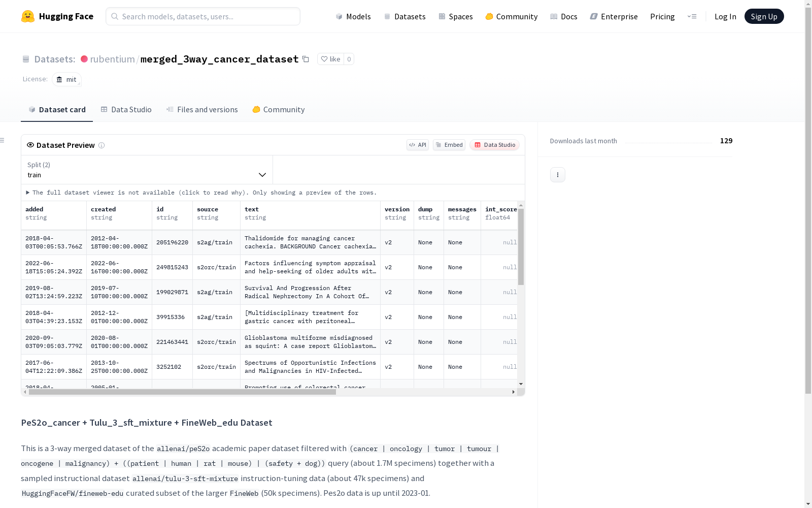Click the cell with id 39915336
Image resolution: width=812 pixels, height=508 pixels.
[x=173, y=317]
